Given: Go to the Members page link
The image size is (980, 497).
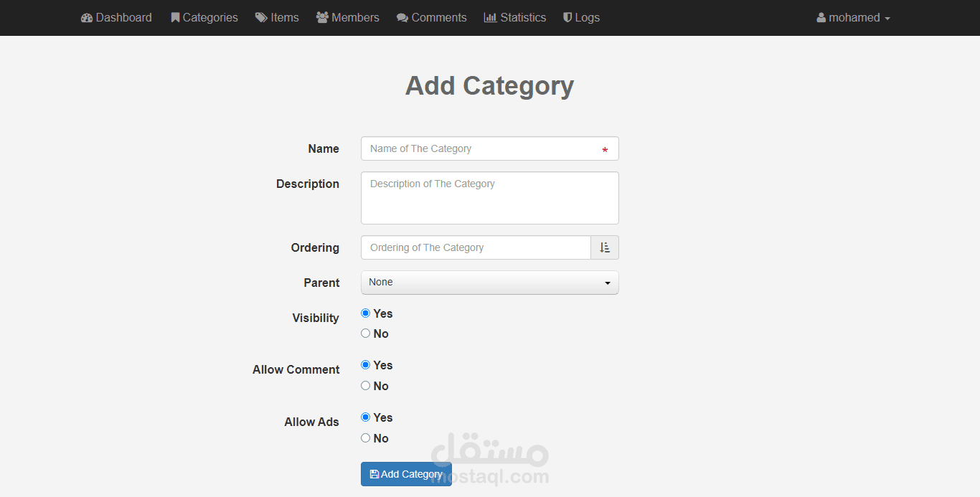Looking at the screenshot, I should click(355, 18).
